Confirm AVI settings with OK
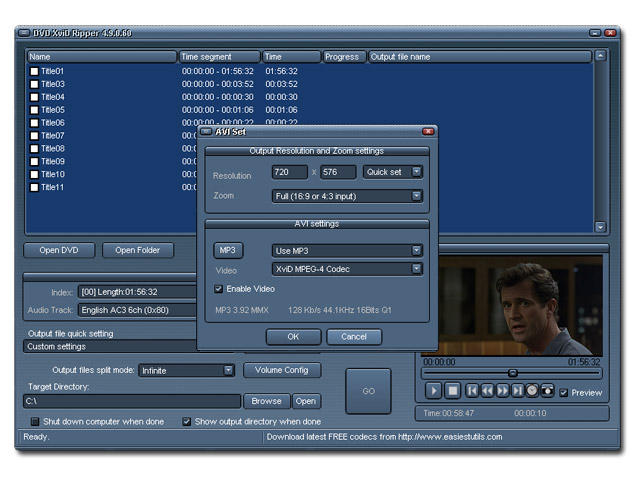The width and height of the screenshot is (640, 480). tap(293, 337)
